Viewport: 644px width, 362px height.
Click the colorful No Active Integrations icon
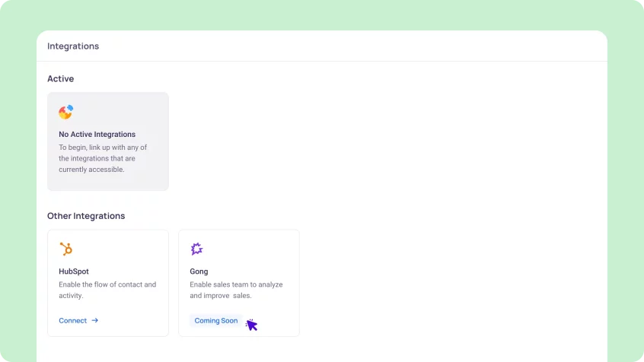pos(65,112)
